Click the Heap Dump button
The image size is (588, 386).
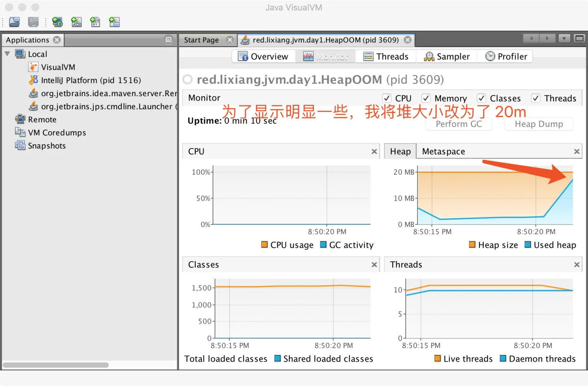click(538, 124)
